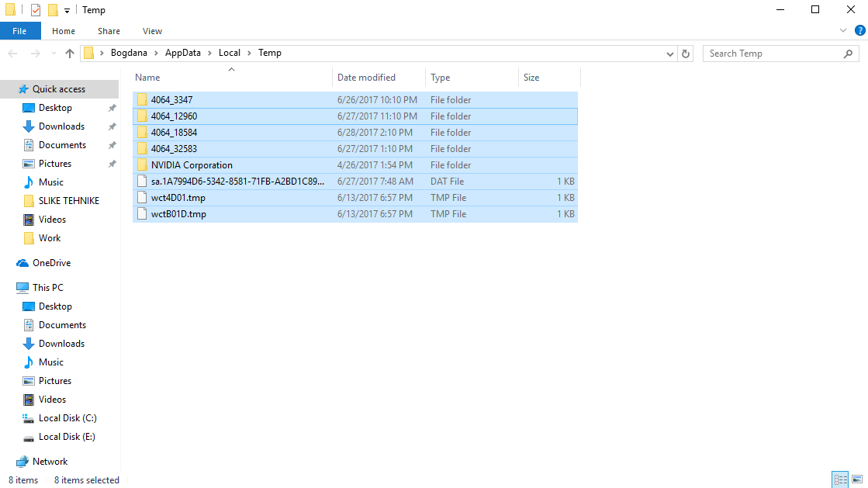This screenshot has width=868, height=488.
Task: Open the Share ribbon tab
Action: point(109,31)
